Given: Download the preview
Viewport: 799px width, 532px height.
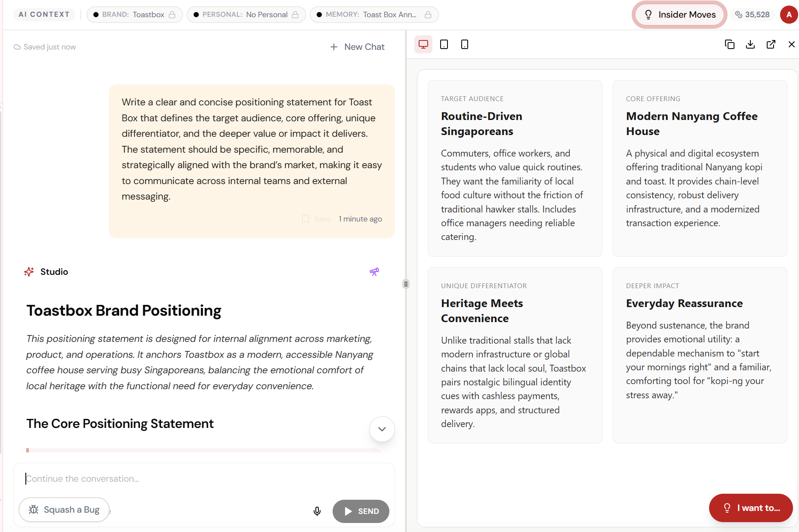Looking at the screenshot, I should tap(750, 44).
